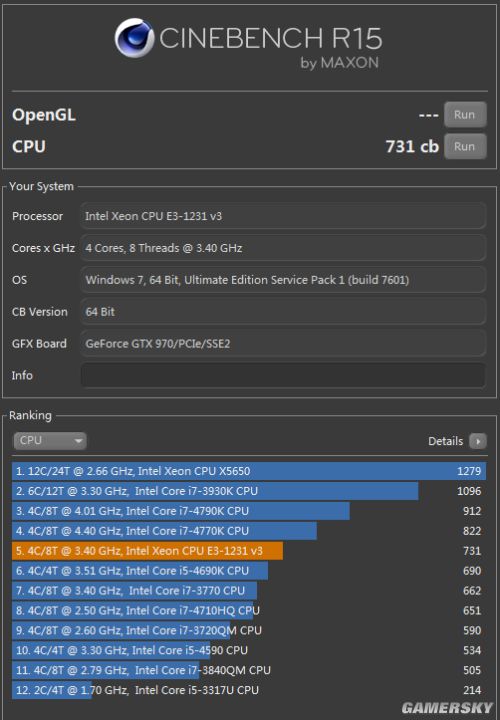Select the Processor field showing Xeon E3-1231 v3
The width and height of the screenshot is (500, 720).
pyautogui.click(x=283, y=216)
